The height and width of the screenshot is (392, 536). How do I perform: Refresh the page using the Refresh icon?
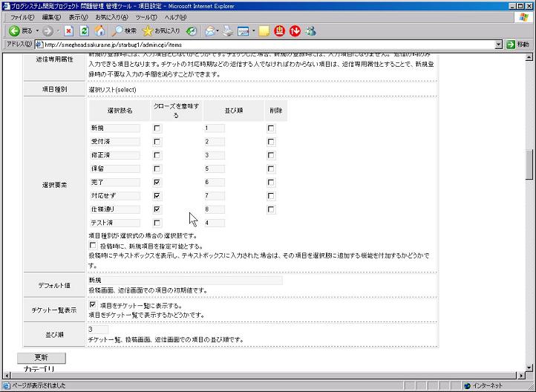tap(84, 31)
